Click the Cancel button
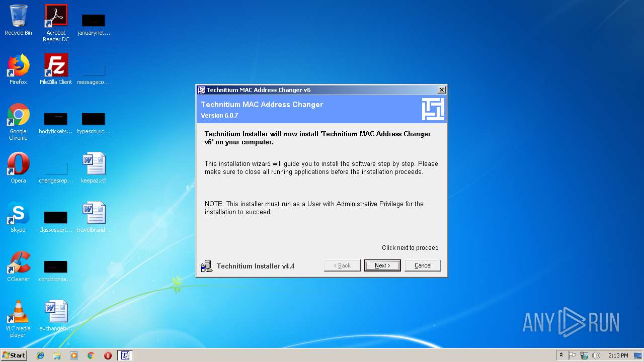Image resolution: width=644 pixels, height=362 pixels. (x=423, y=265)
